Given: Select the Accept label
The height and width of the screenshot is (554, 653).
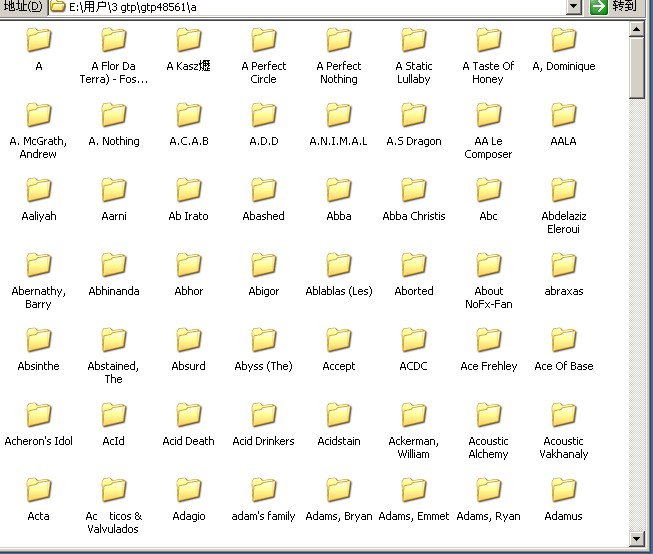Looking at the screenshot, I should tap(339, 366).
